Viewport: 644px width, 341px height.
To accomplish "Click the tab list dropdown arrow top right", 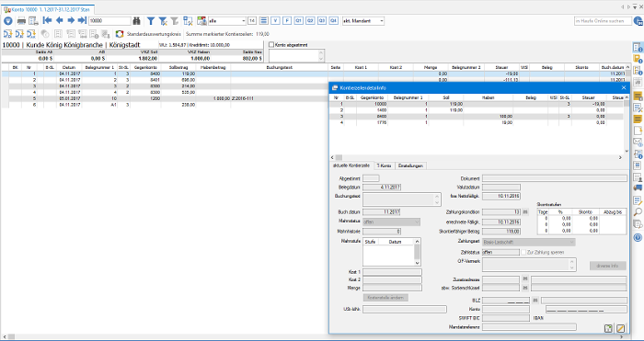I will point(635,7).
